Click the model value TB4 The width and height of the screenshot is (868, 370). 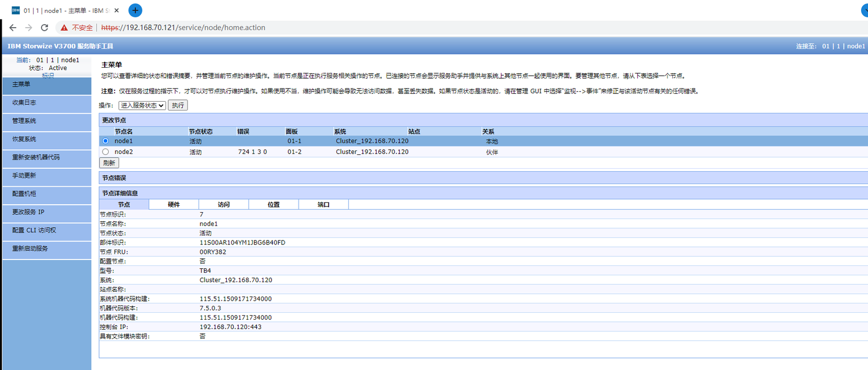(x=205, y=271)
